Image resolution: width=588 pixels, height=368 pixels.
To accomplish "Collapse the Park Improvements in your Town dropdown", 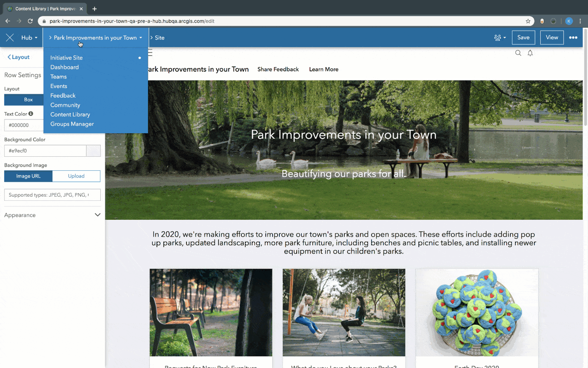I will tap(96, 38).
